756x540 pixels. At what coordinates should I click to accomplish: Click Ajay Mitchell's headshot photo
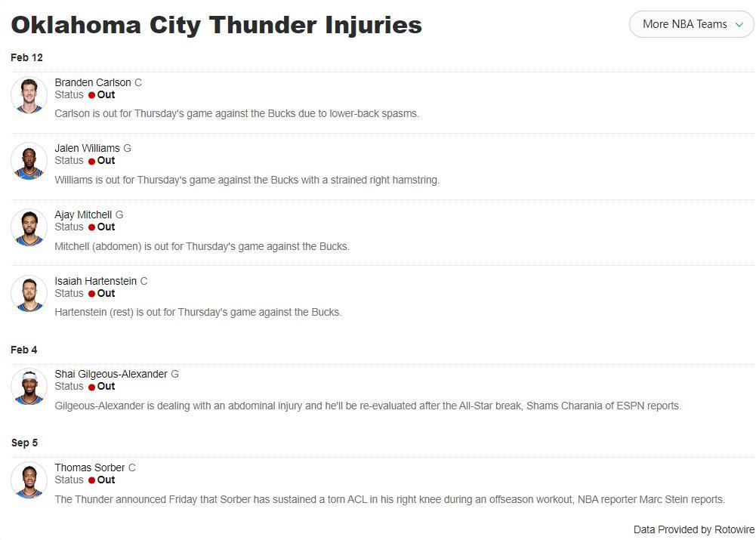point(29,227)
